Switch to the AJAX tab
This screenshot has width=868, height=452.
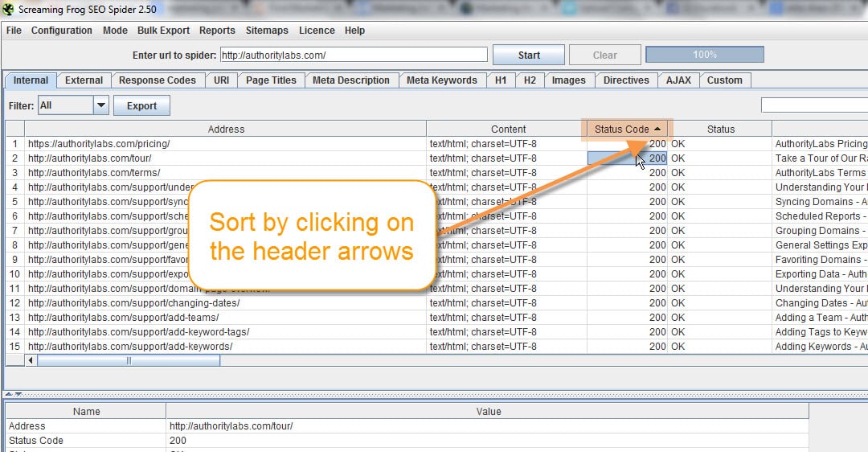coord(678,80)
